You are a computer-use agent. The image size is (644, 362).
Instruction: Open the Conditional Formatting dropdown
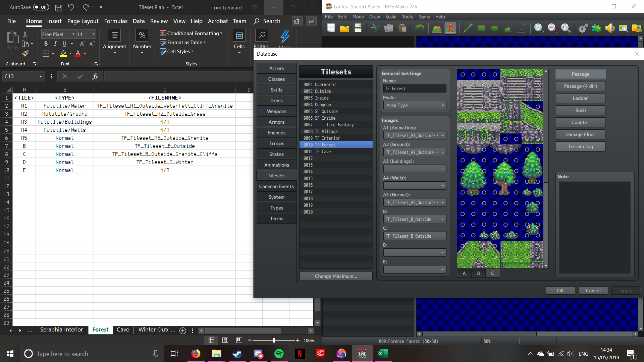pyautogui.click(x=191, y=33)
